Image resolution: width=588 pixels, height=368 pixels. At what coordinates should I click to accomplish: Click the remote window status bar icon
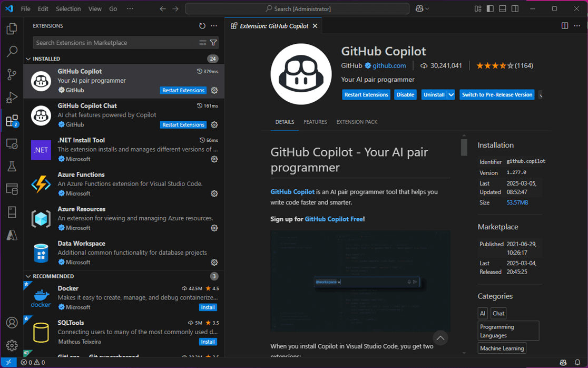pyautogui.click(x=8, y=362)
